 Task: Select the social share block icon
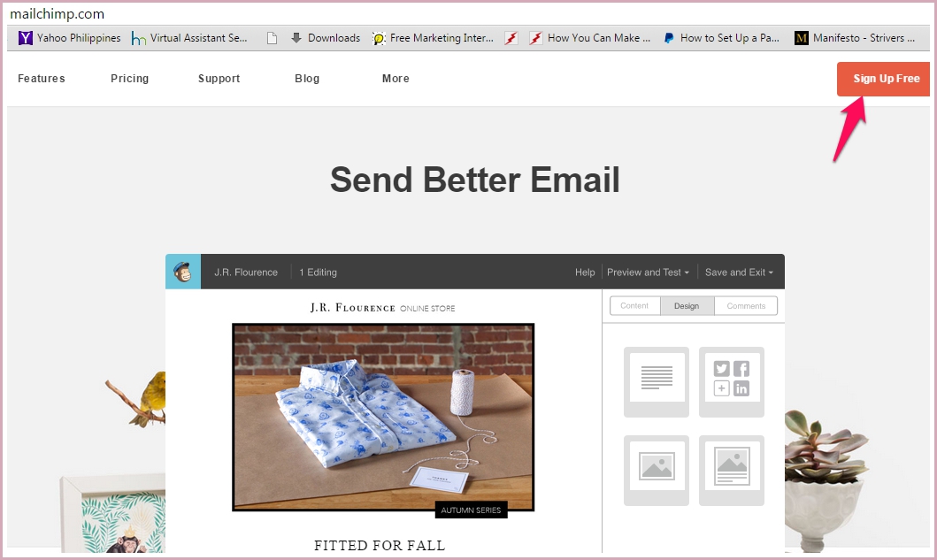point(732,382)
